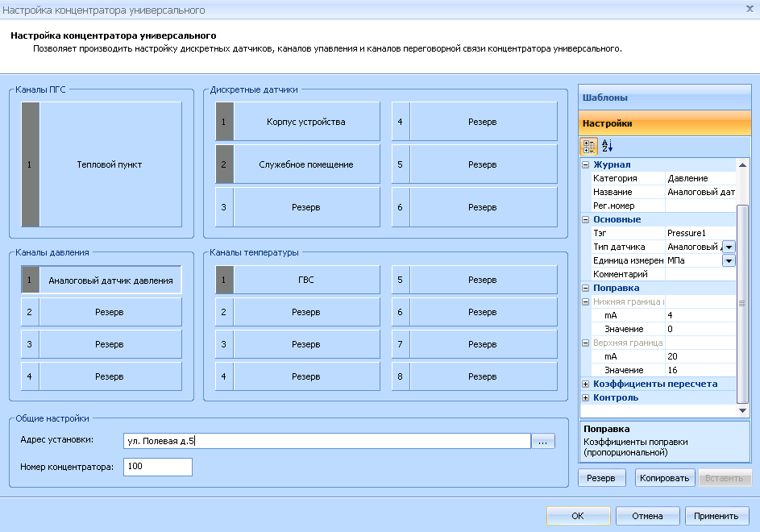760x532 pixels.
Task: Select the Настройки panel tab
Action: click(x=664, y=123)
